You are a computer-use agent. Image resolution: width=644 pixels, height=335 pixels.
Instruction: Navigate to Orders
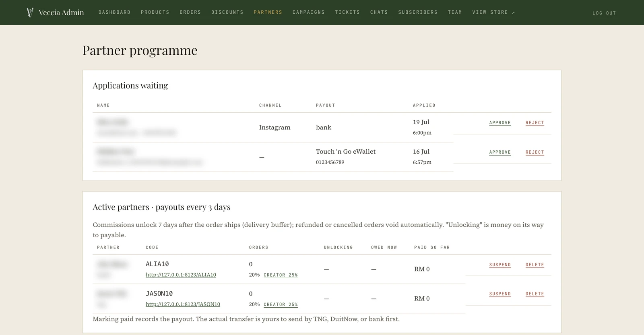(x=190, y=12)
